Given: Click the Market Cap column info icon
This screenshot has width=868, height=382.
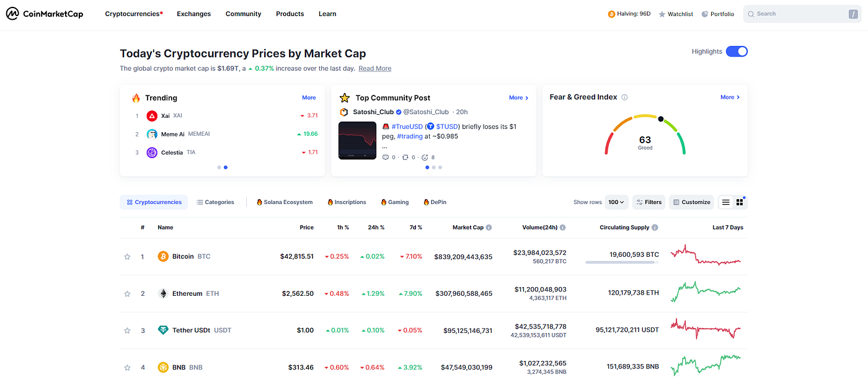Looking at the screenshot, I should click(489, 228).
